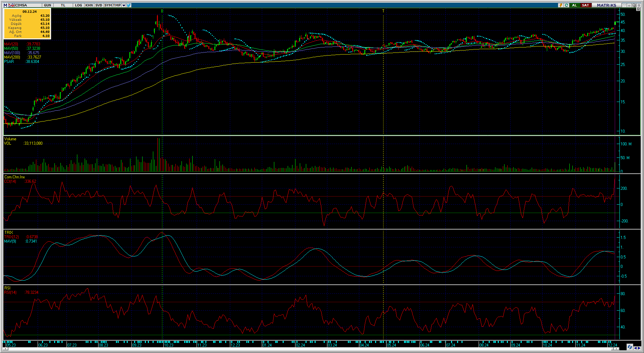Expand the dropdown arrow after TMP

pyautogui.click(x=124, y=5)
